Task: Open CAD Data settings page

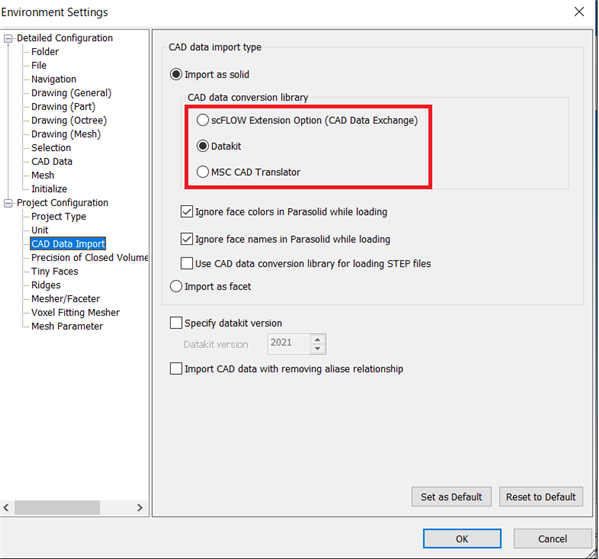Action: point(52,162)
